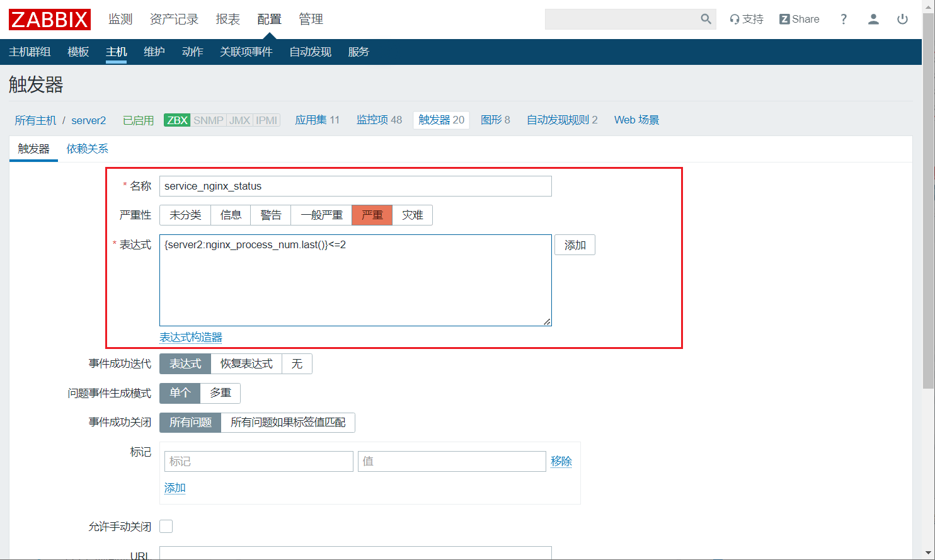
Task: Open Items (监控项) 48 link
Action: 379,120
